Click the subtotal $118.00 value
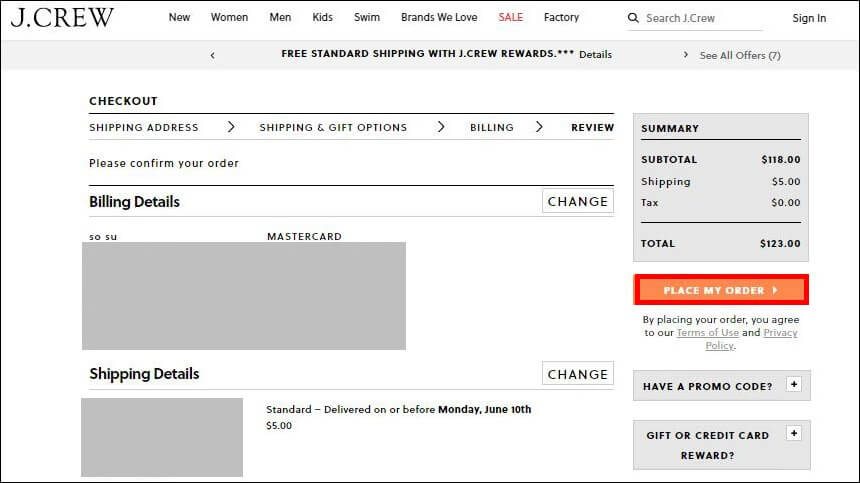 (x=780, y=160)
